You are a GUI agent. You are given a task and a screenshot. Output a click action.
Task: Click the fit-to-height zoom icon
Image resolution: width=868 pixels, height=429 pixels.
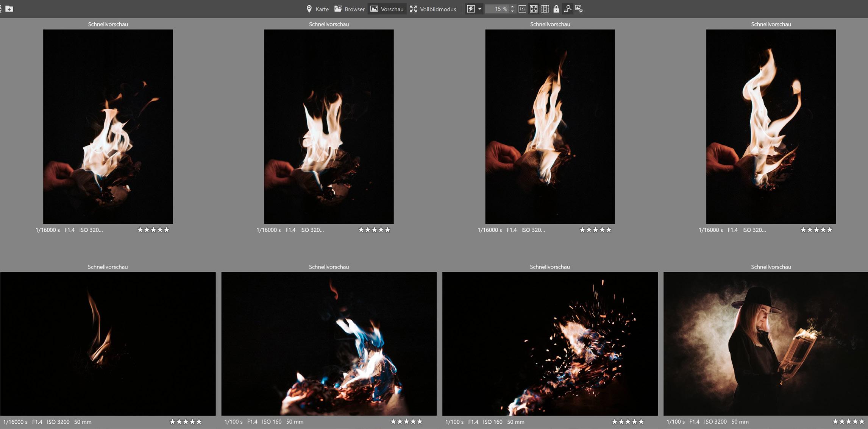[x=545, y=9]
